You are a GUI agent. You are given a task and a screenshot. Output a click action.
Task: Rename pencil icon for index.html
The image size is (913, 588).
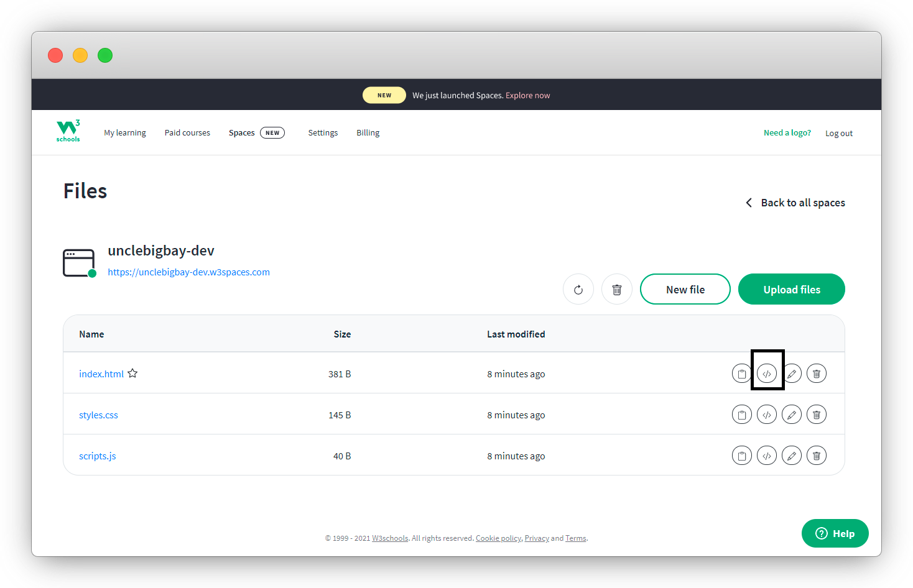tap(792, 374)
